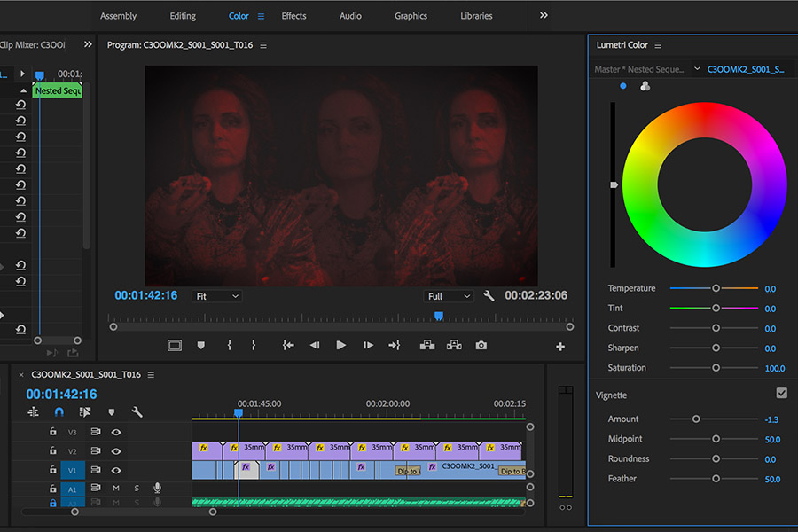Open the Full playback resolution dropdown
798x532 pixels.
click(448, 296)
